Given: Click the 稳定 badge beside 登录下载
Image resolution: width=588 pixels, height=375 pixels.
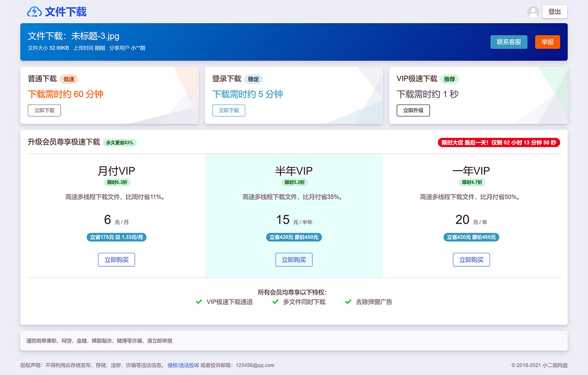Looking at the screenshot, I should [x=253, y=79].
